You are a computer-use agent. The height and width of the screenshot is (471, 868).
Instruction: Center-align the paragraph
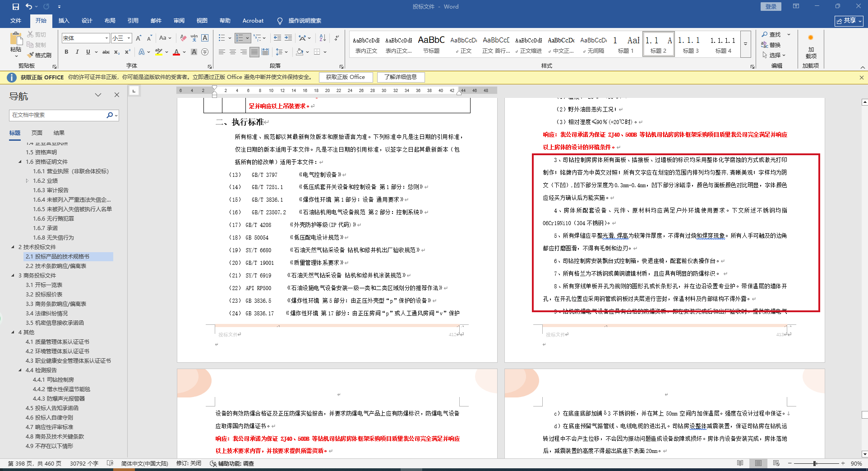233,52
